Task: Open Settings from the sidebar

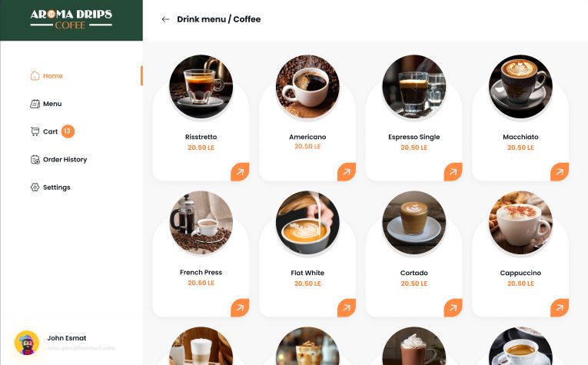Action: pyautogui.click(x=50, y=187)
